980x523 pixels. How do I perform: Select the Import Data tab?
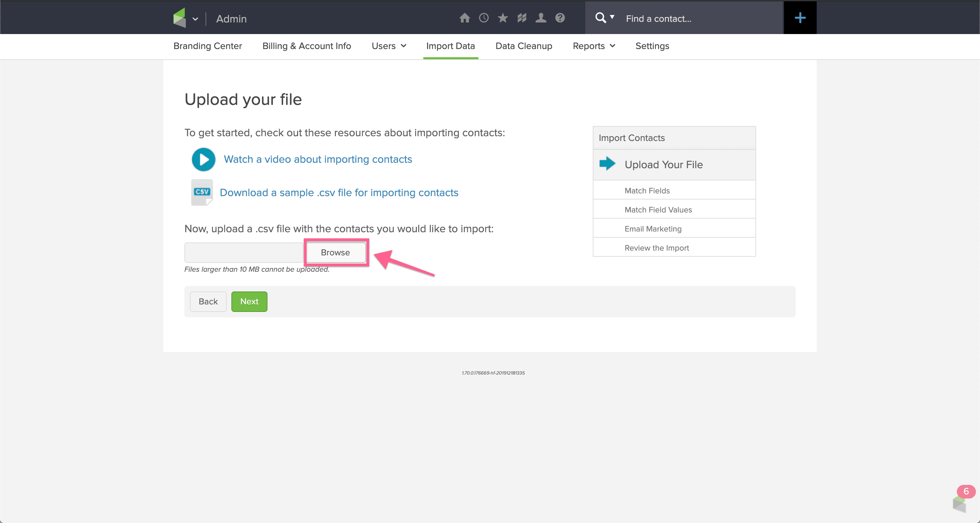click(451, 46)
